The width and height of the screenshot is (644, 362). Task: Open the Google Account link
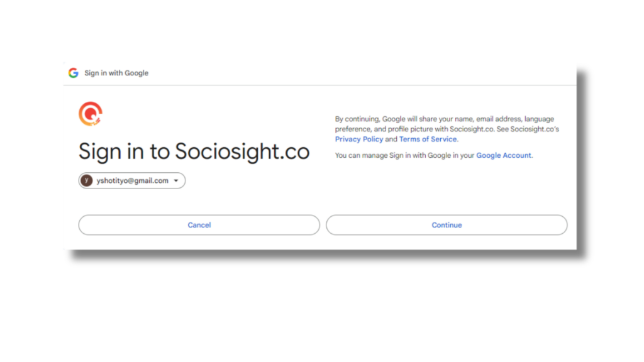[x=504, y=155]
